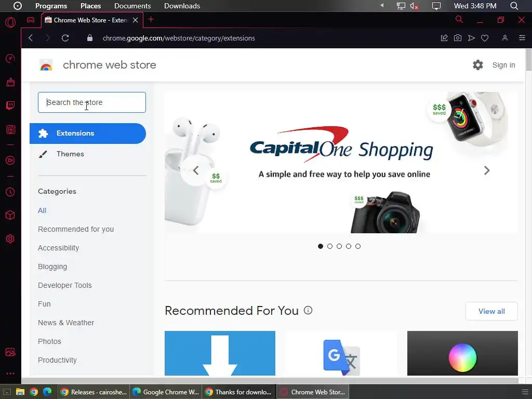
Task: Toggle the muted volume tray icon
Action: 414,6
